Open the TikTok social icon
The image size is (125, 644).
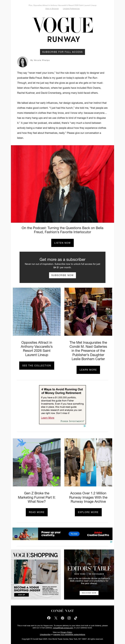point(76,618)
